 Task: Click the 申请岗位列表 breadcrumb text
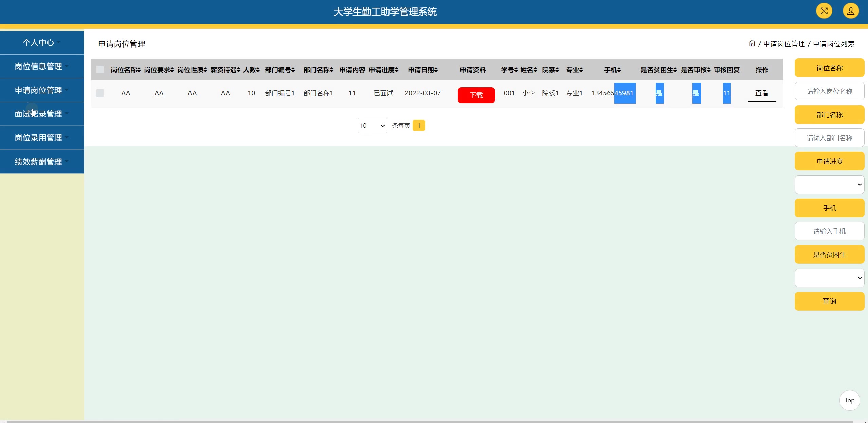(833, 44)
